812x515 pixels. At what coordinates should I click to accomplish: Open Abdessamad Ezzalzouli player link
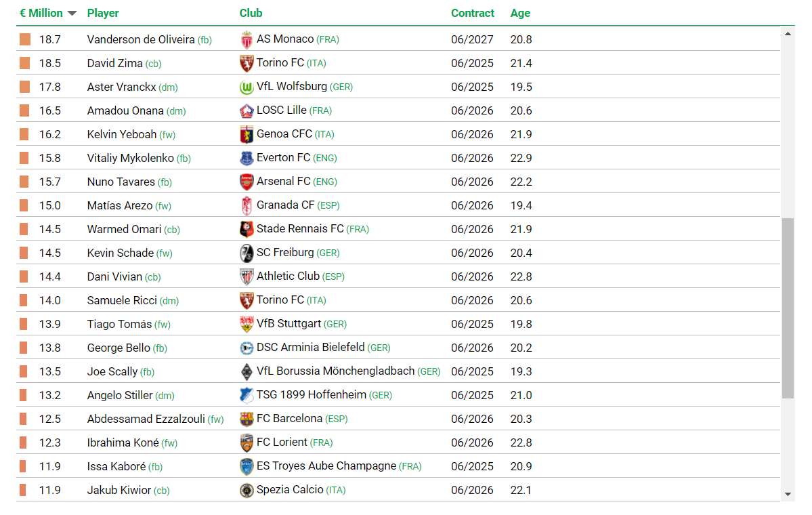(x=146, y=419)
